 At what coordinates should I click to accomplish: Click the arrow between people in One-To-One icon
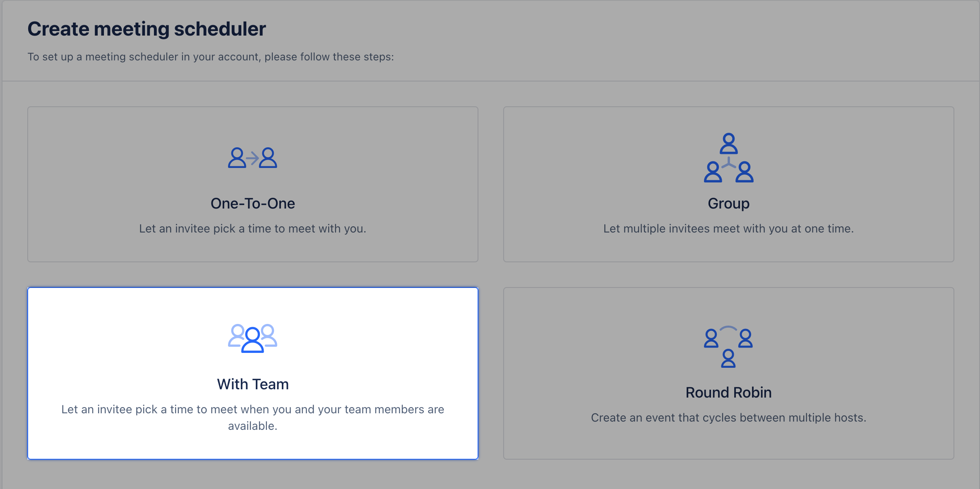pos(252,158)
